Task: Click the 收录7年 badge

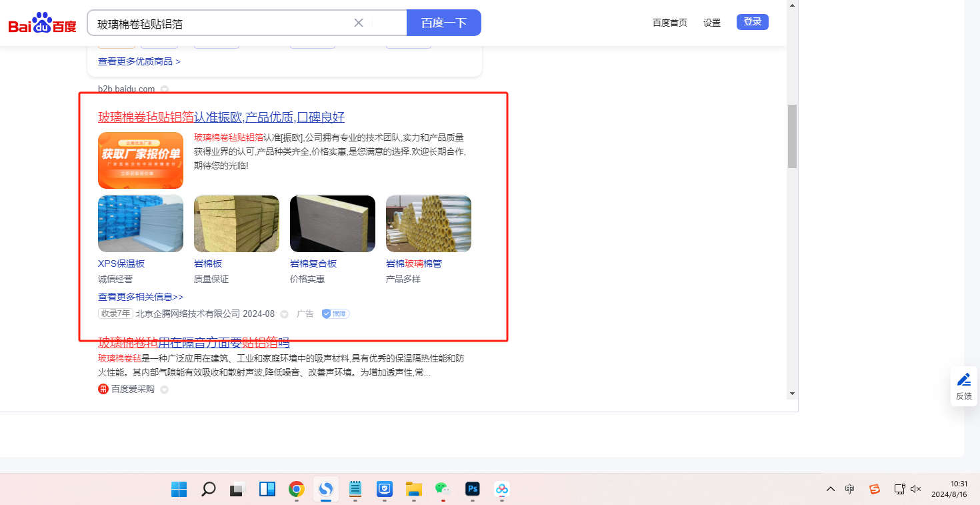Action: pyautogui.click(x=115, y=314)
